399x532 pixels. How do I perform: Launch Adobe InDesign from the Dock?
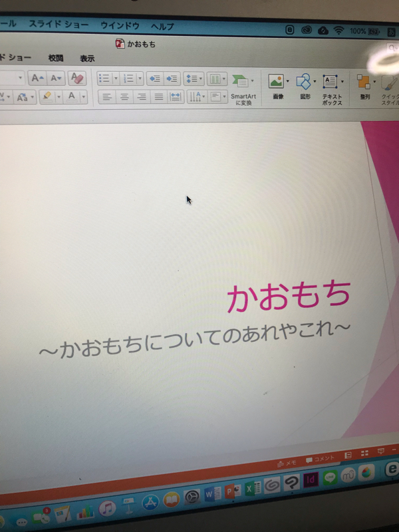tap(311, 479)
